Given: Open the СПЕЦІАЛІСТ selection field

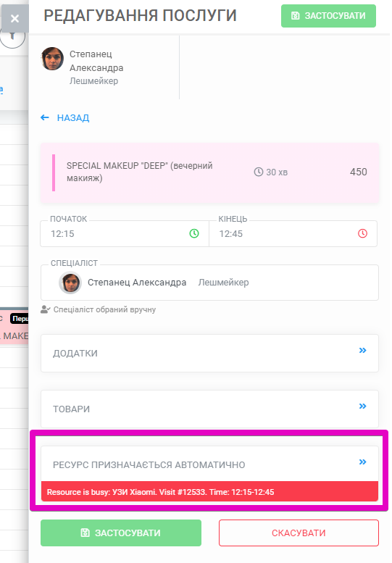Looking at the screenshot, I should tap(209, 283).
